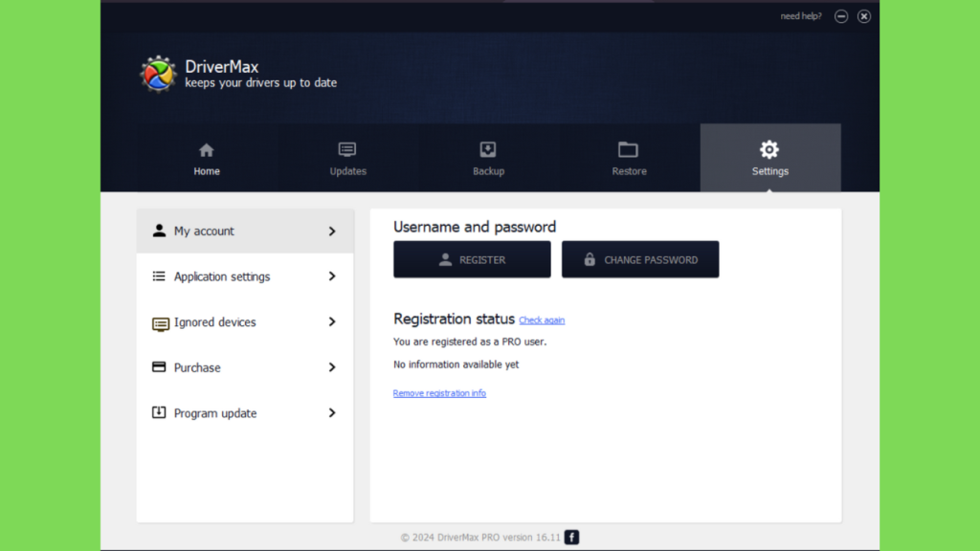Click the Registration status heading
Image resolution: width=980 pixels, height=551 pixels.
tap(454, 319)
